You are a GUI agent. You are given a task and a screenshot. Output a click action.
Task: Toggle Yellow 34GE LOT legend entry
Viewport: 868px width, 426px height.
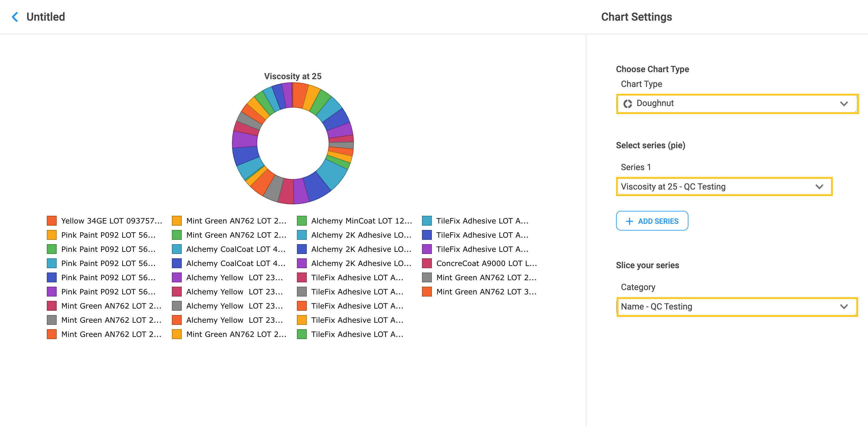click(111, 221)
